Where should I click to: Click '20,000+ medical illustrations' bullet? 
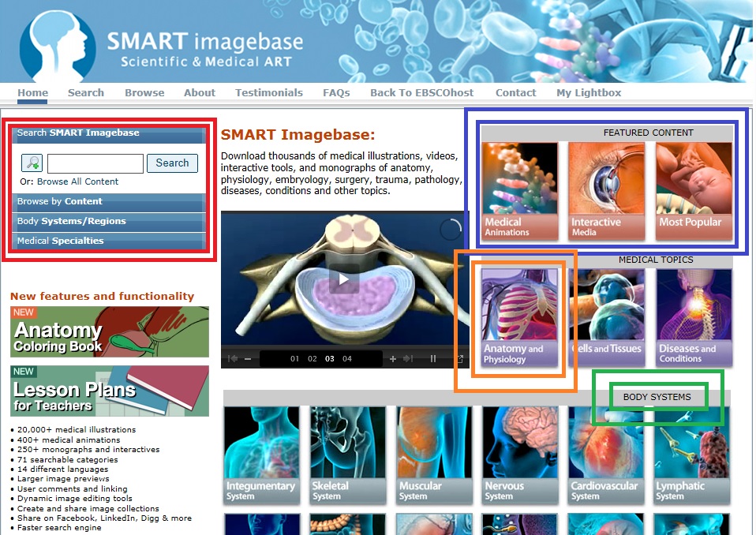tap(77, 429)
